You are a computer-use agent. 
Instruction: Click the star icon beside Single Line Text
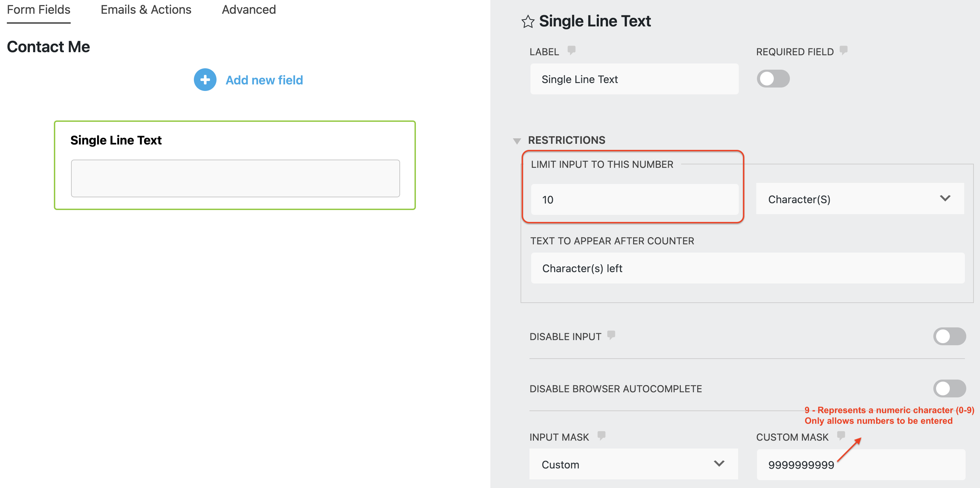click(x=528, y=22)
